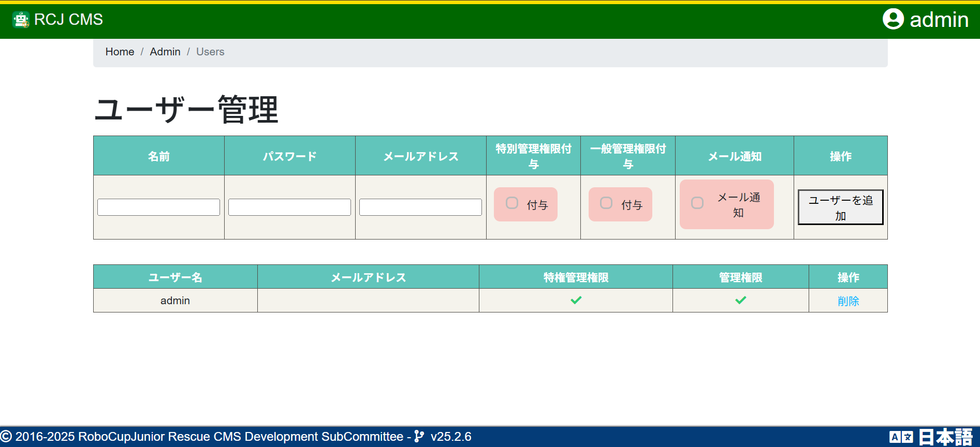Click the RCJ CMS robot logo icon

pyautogui.click(x=21, y=20)
